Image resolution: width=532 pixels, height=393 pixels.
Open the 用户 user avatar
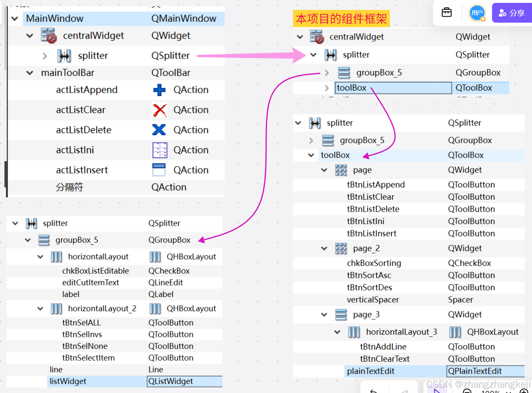point(477,13)
